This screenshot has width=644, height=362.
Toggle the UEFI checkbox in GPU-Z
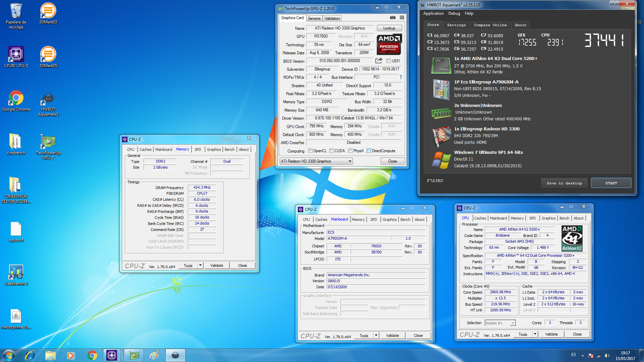point(388,61)
